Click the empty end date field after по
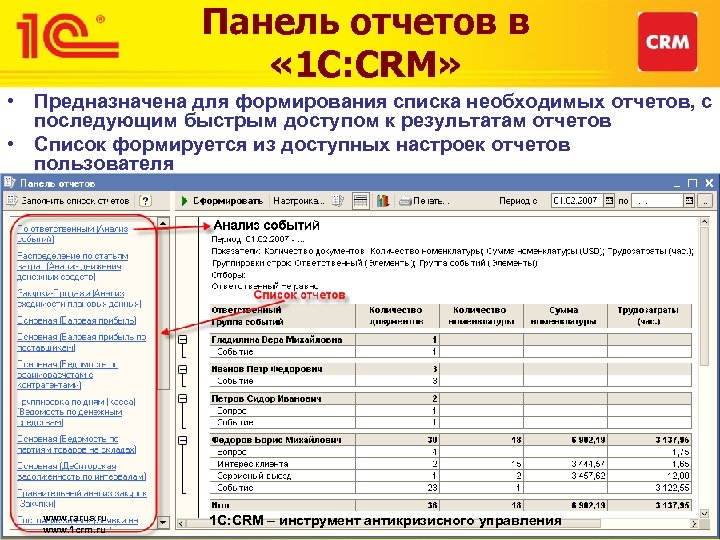The image size is (720, 540). coord(658,201)
